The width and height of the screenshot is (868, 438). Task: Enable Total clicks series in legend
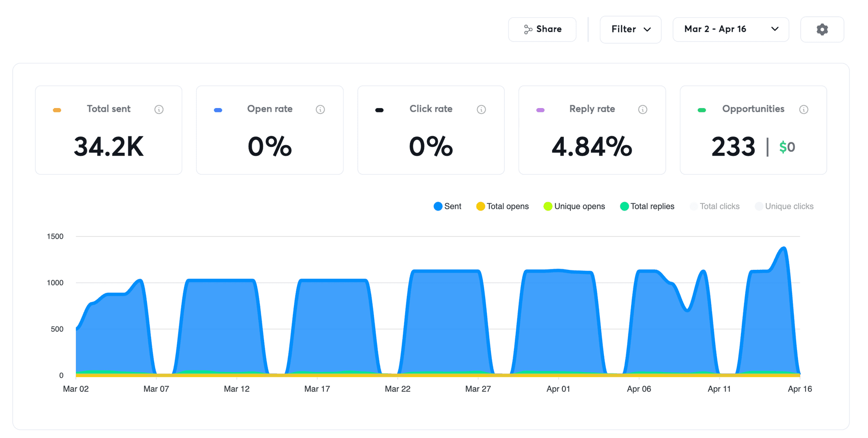(x=714, y=207)
